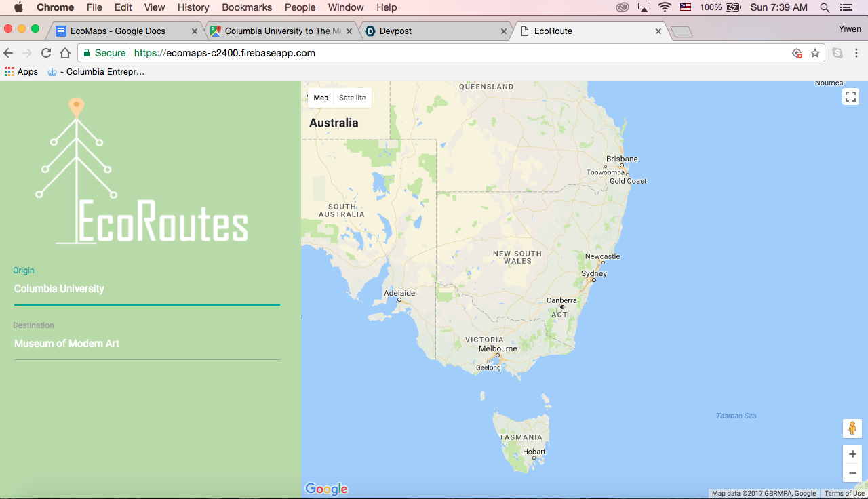Open the Bookmarks menu
The height and width of the screenshot is (499, 868).
click(x=247, y=7)
